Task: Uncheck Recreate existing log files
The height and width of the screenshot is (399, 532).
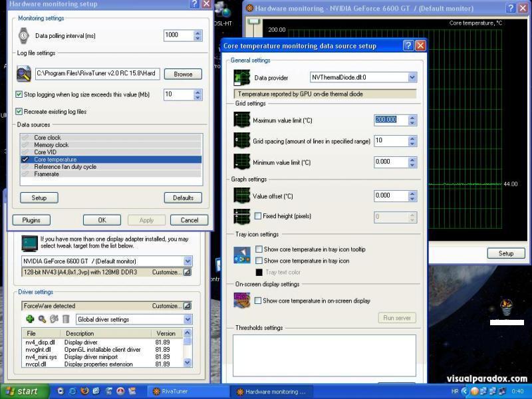Action: pyautogui.click(x=19, y=112)
